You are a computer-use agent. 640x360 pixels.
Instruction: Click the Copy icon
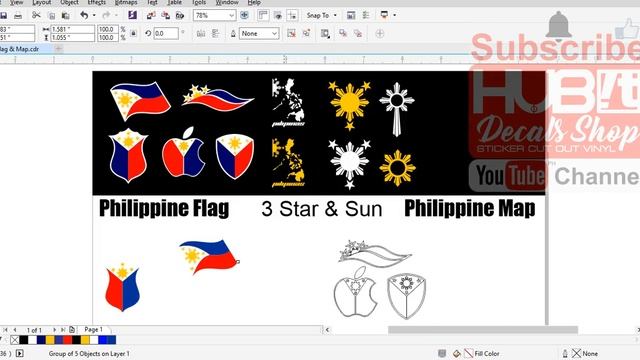pyautogui.click(x=51, y=16)
